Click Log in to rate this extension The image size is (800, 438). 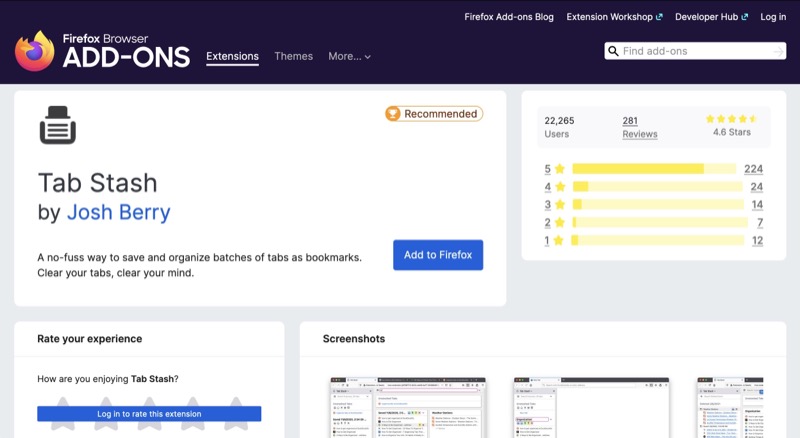149,413
